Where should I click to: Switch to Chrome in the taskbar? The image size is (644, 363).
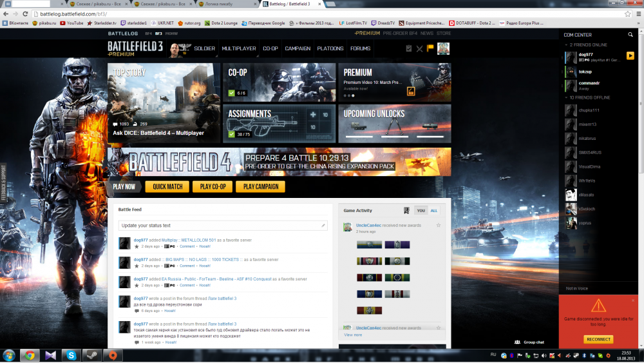point(30,355)
